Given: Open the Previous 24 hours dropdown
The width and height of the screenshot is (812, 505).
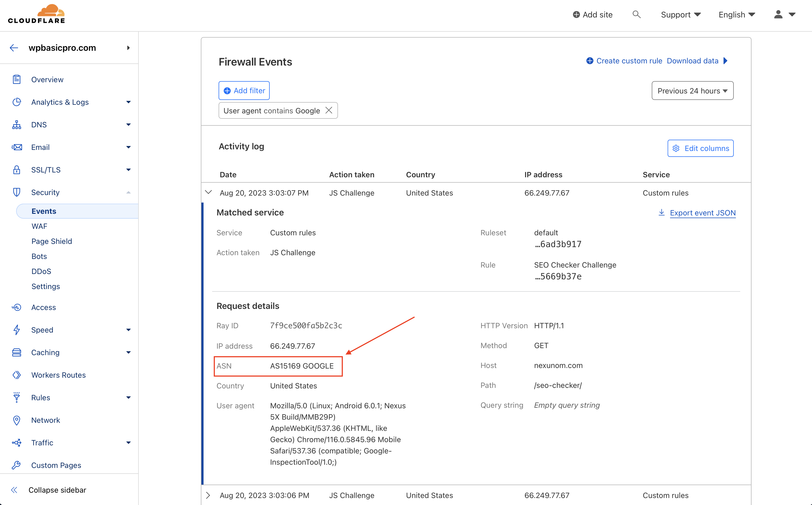Looking at the screenshot, I should click(692, 90).
